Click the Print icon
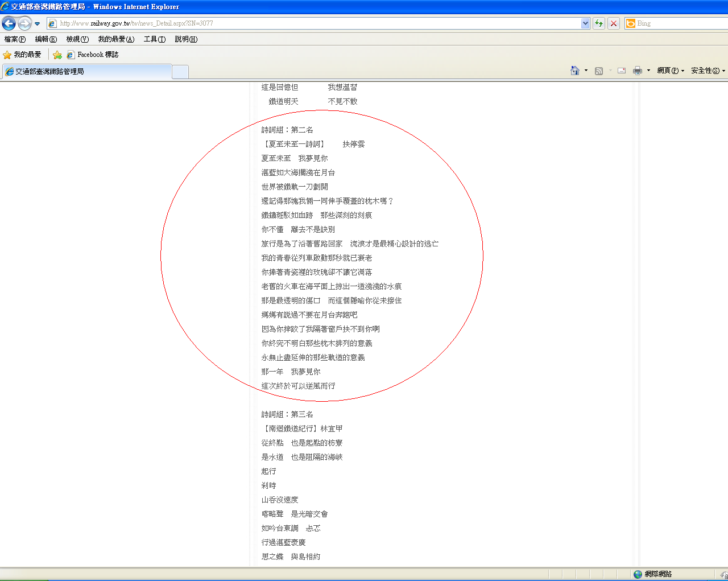The width and height of the screenshot is (728, 581). tap(638, 71)
